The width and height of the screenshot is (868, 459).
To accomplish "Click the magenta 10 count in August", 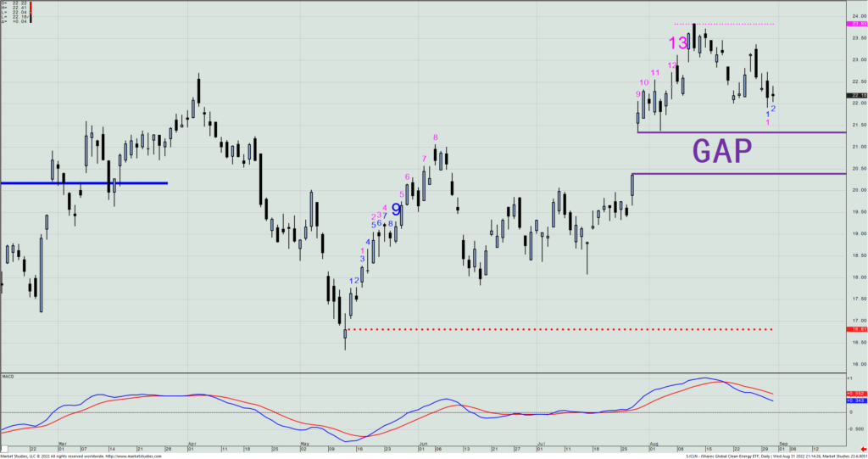I will click(x=644, y=82).
